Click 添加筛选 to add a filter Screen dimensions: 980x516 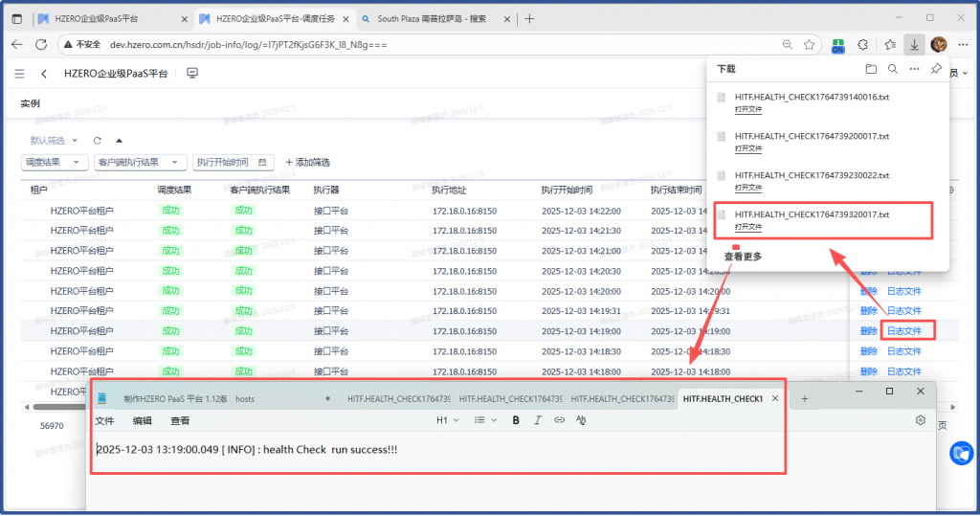[x=307, y=163]
